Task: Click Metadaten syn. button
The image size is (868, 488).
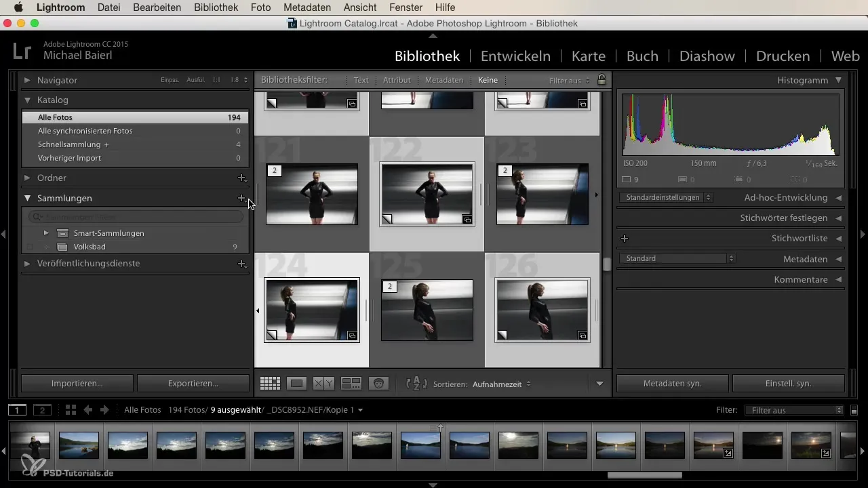Action: (673, 383)
